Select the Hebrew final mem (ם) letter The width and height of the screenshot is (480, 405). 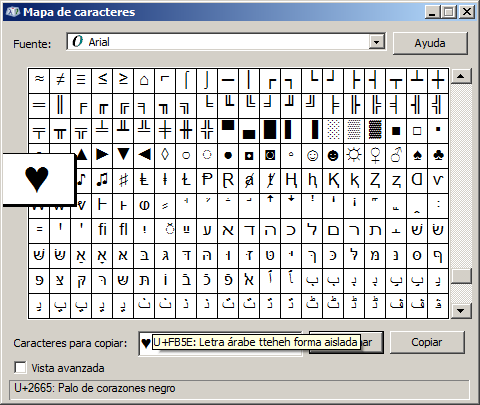333,230
